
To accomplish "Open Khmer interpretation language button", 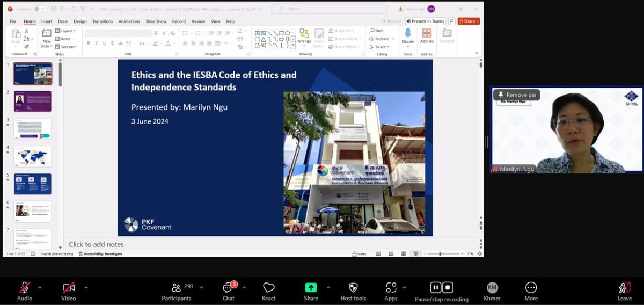I will click(492, 292).
